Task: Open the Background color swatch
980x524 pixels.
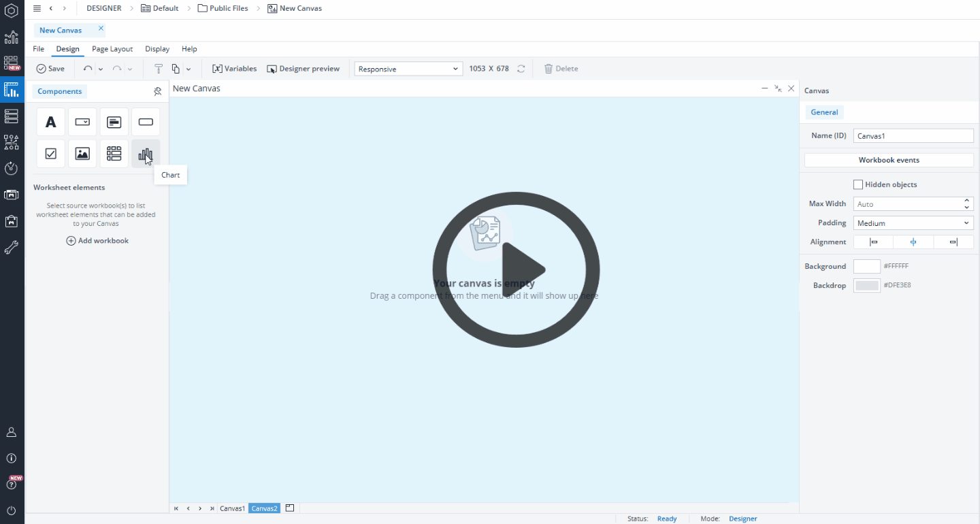Action: [x=867, y=266]
